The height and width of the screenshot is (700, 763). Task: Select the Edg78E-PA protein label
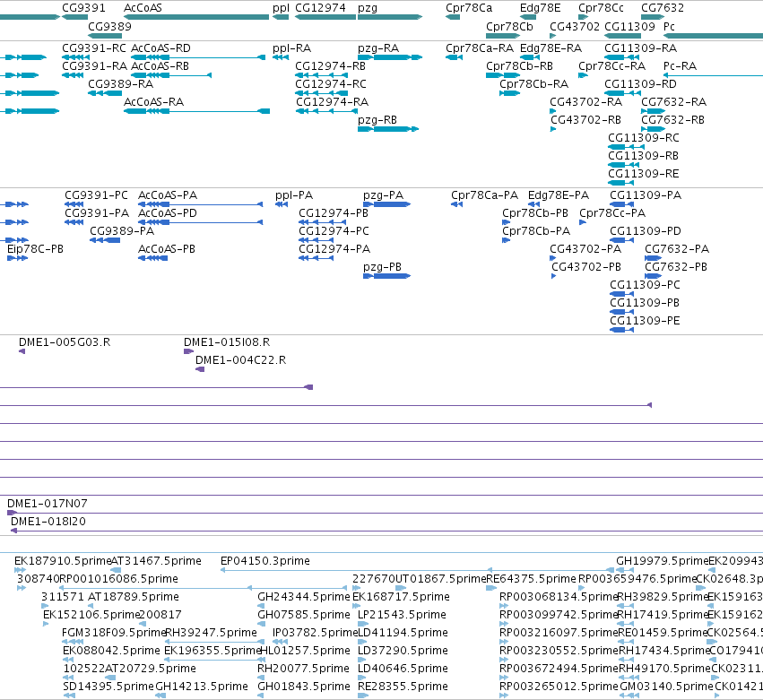[x=559, y=195]
